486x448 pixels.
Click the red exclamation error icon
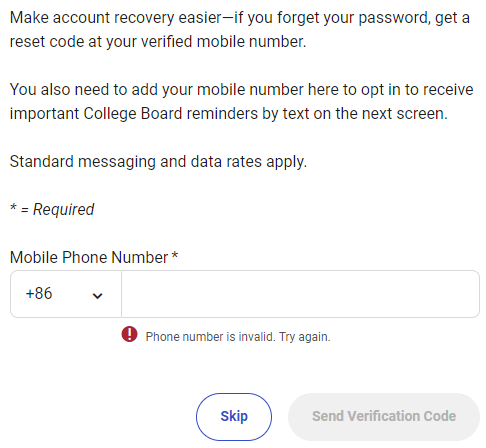(x=129, y=334)
